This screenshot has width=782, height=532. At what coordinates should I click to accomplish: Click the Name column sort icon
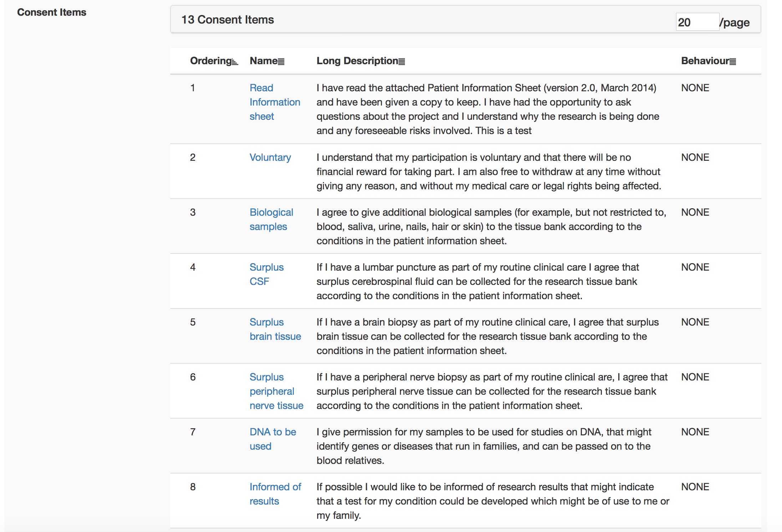281,62
